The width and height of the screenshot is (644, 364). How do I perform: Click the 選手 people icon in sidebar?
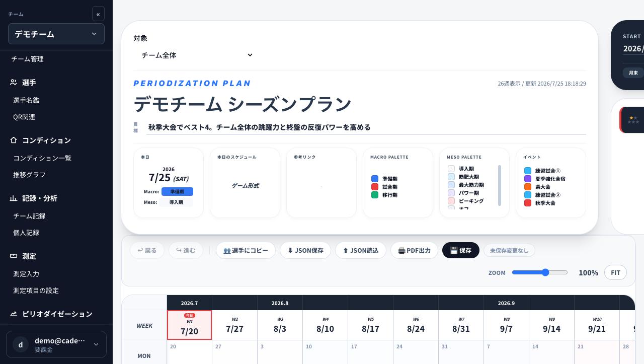(x=14, y=82)
